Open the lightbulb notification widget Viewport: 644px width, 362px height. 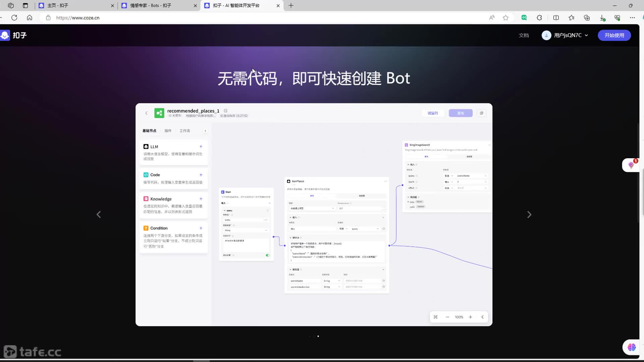(631, 165)
